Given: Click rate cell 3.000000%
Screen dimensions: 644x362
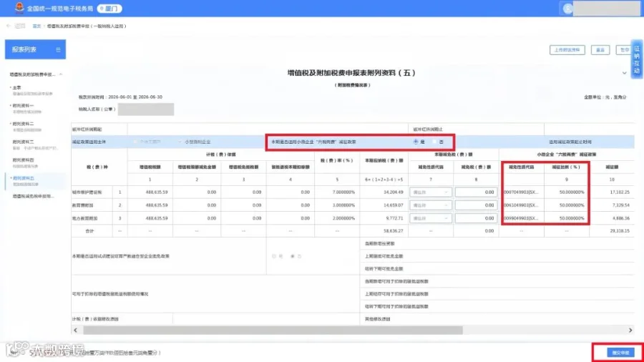Looking at the screenshot, I should click(x=343, y=205).
